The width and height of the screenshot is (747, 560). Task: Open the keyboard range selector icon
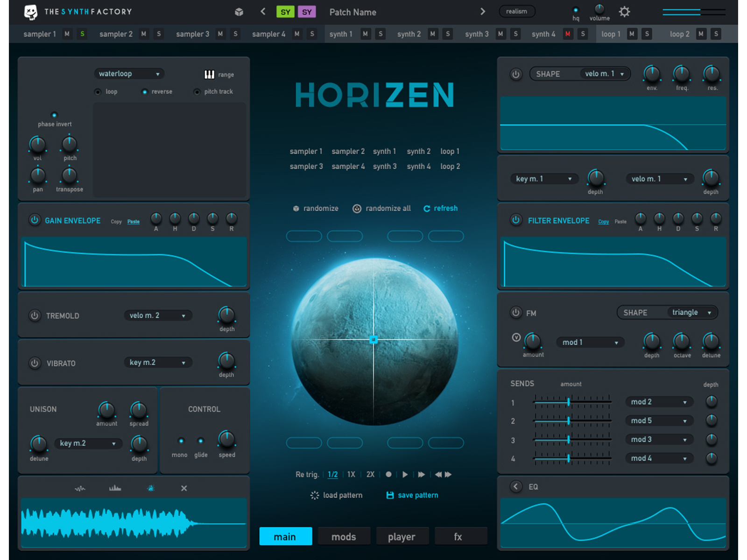(x=209, y=74)
